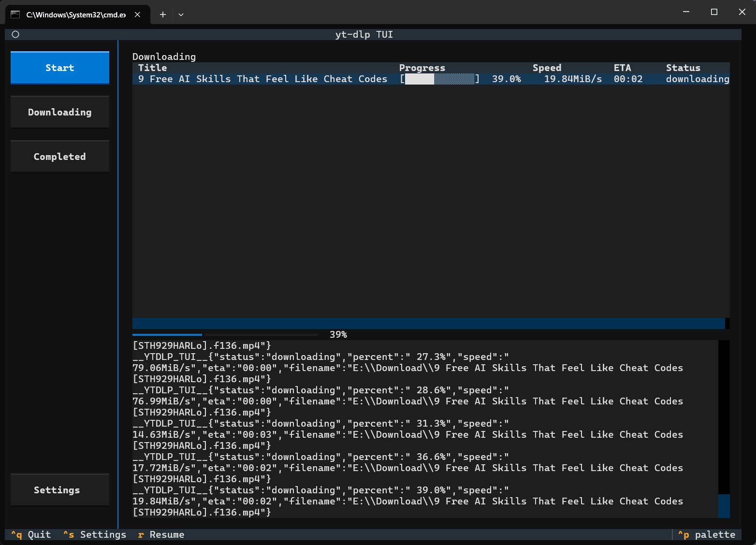Open the Downloading view in the sidebar
The image size is (756, 545).
60,112
